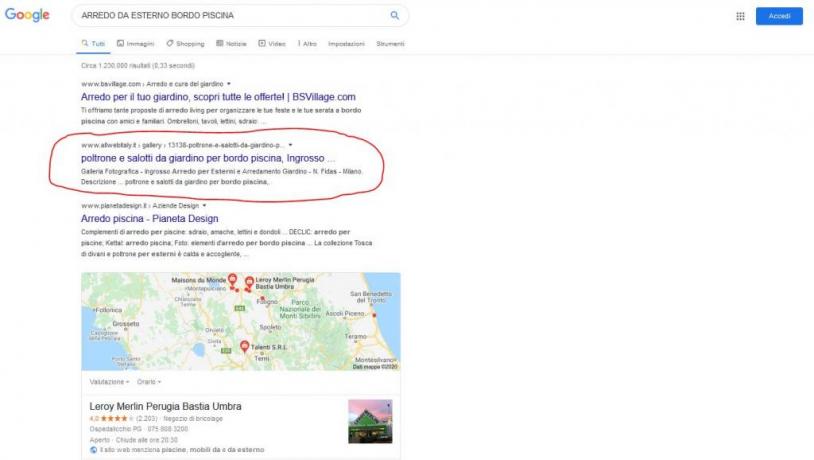Open the Notizie tab

(x=231, y=44)
